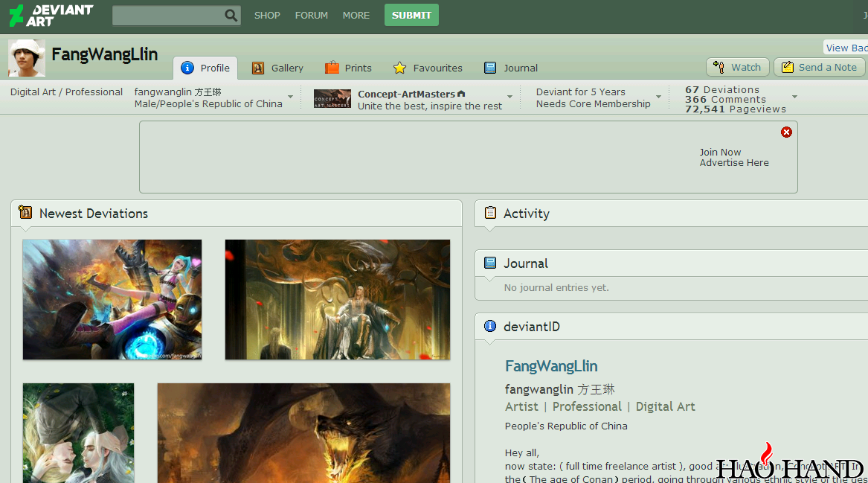Switch to the Gallery tab
868x483 pixels.
[x=278, y=68]
